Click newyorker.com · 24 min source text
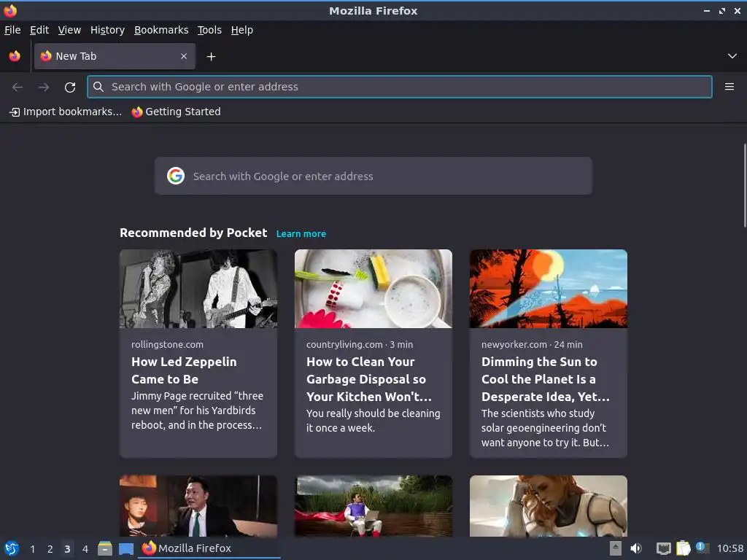 pyautogui.click(x=532, y=344)
